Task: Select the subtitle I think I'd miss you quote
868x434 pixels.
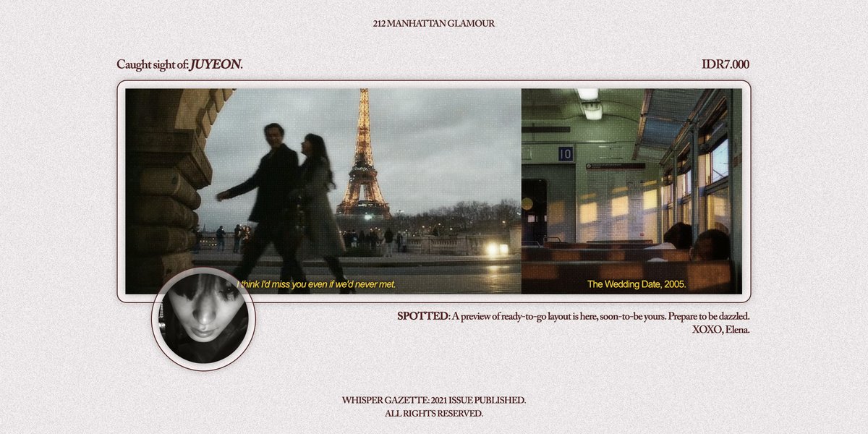Action: [x=316, y=285]
